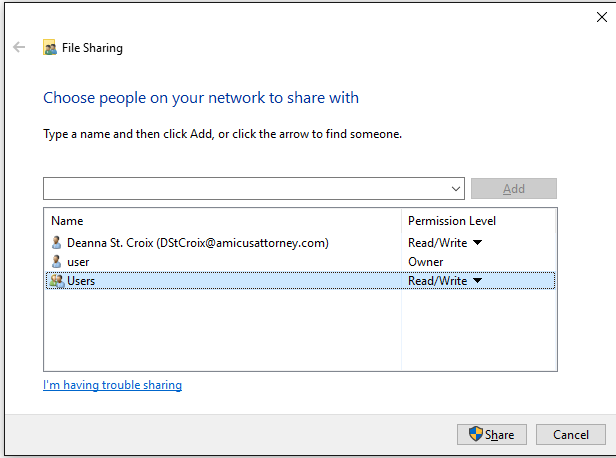
Task: Click the File Sharing folder icon
Action: [x=50, y=48]
